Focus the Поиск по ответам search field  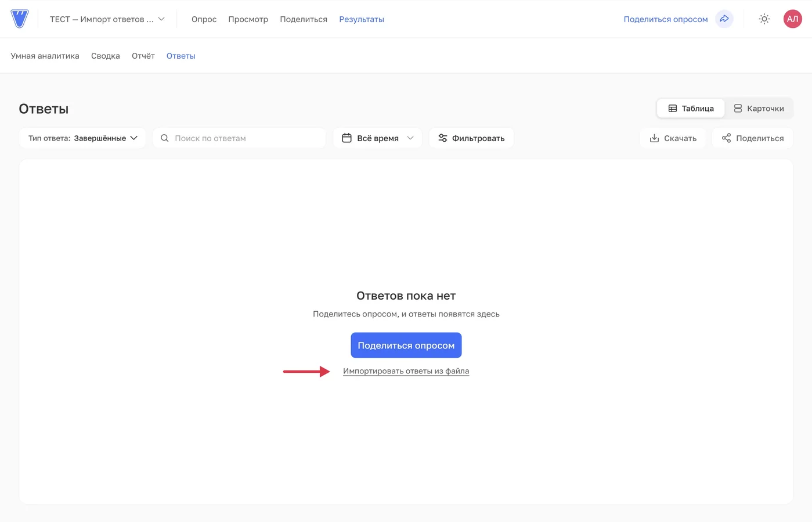pos(239,138)
